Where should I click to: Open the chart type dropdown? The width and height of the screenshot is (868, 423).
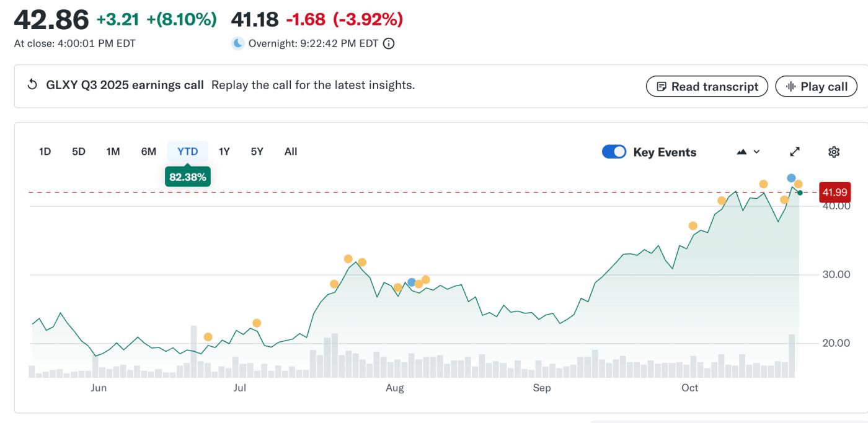(748, 152)
